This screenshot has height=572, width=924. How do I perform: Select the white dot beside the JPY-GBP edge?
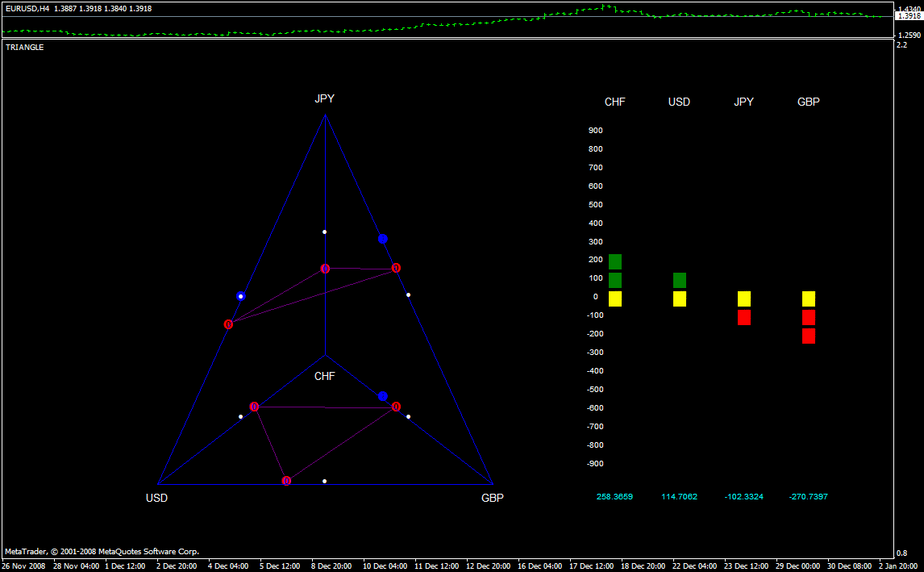[408, 294]
